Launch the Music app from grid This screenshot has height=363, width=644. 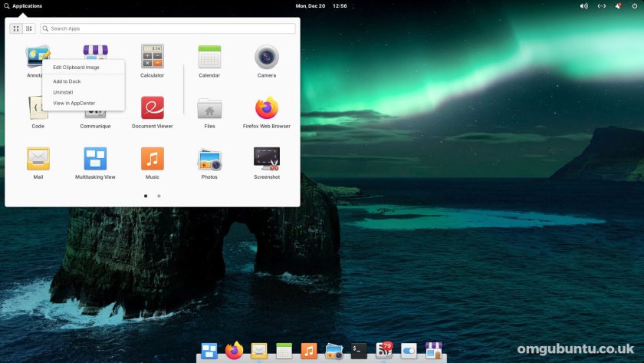click(x=153, y=159)
